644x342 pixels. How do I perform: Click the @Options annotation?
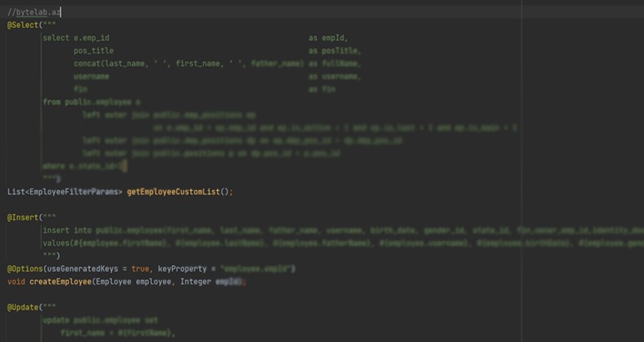23,268
